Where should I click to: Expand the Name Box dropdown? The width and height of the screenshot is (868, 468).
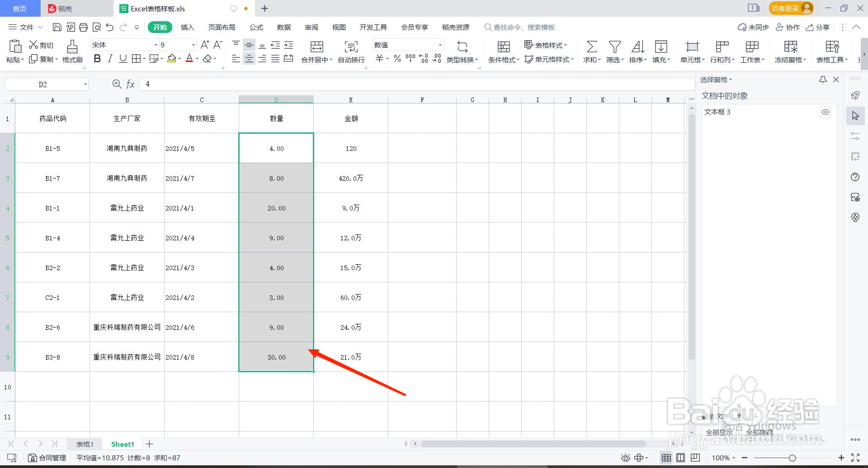(85, 84)
